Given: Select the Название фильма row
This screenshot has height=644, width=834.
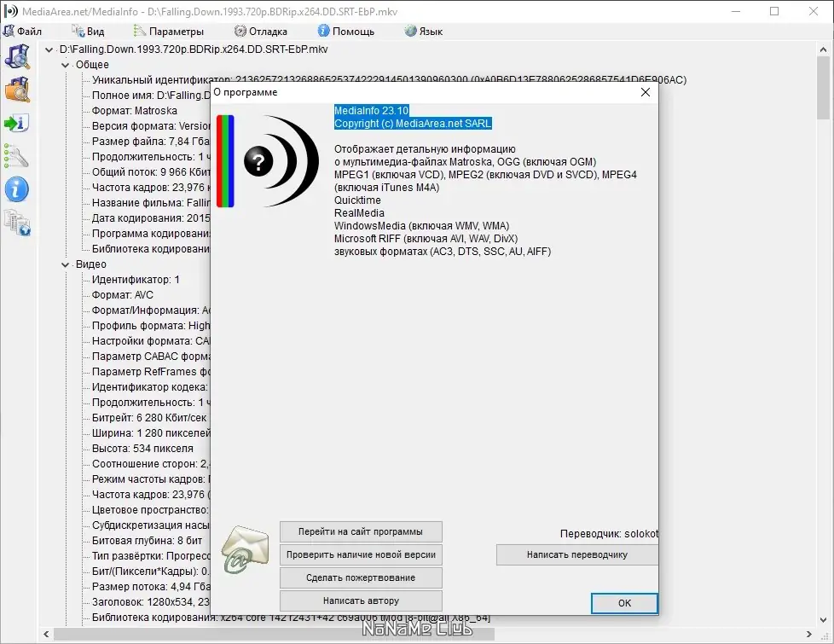Looking at the screenshot, I should [x=151, y=203].
